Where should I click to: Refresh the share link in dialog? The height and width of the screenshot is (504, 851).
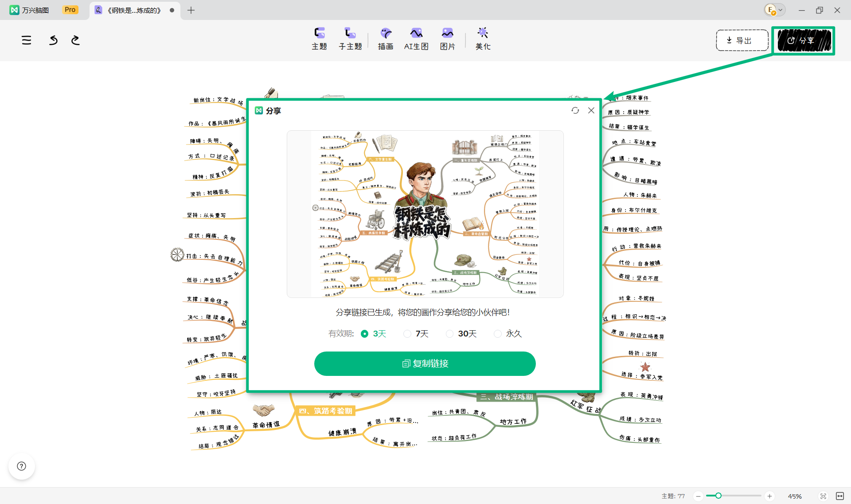(575, 110)
